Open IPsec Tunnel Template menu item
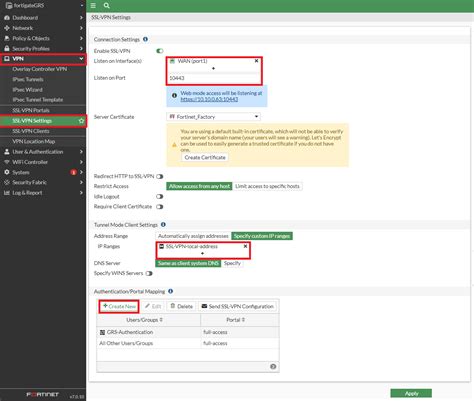Screen dimensions: 474x401 38,100
